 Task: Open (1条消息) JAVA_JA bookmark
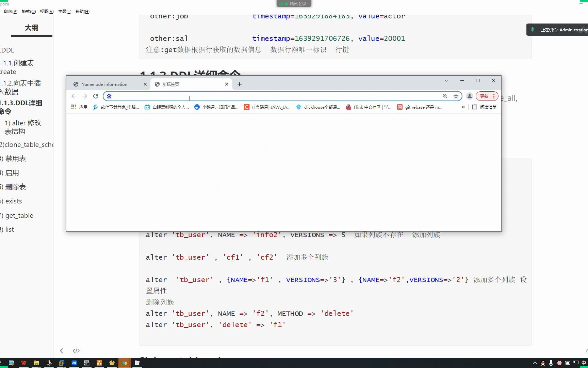tap(267, 107)
